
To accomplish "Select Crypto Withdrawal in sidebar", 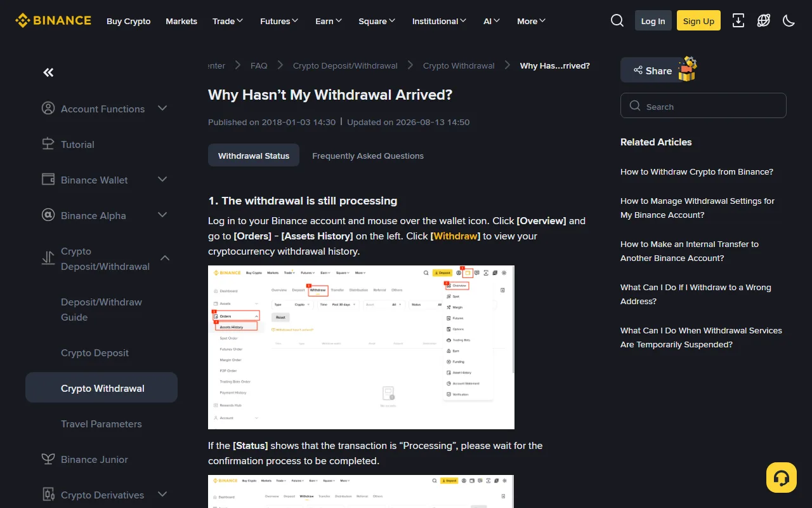I will [x=101, y=388].
